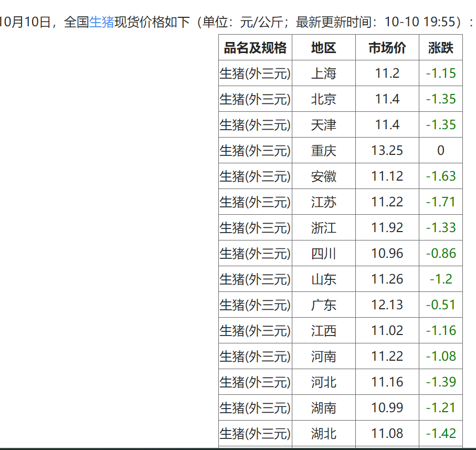Select the -0.51 change for 广东

(440, 305)
